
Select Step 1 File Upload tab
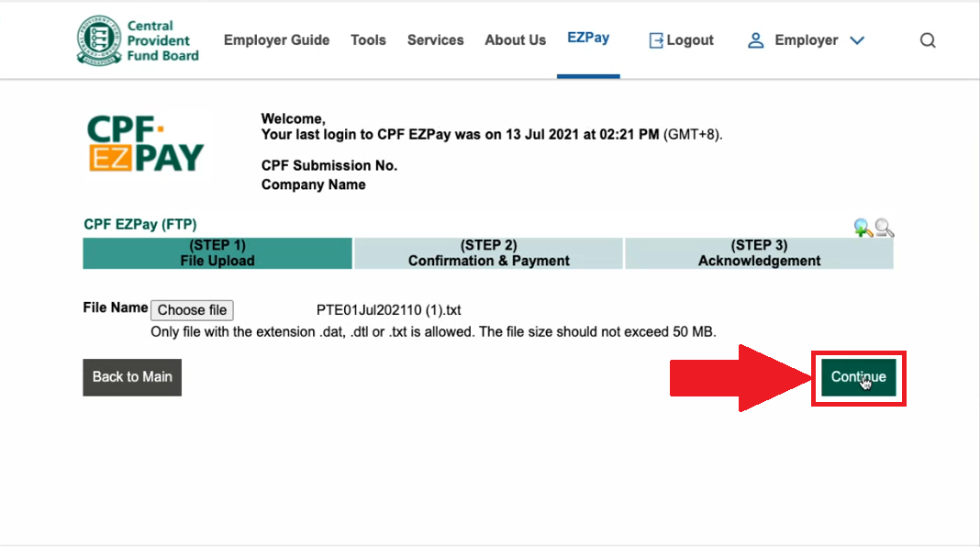(x=217, y=253)
